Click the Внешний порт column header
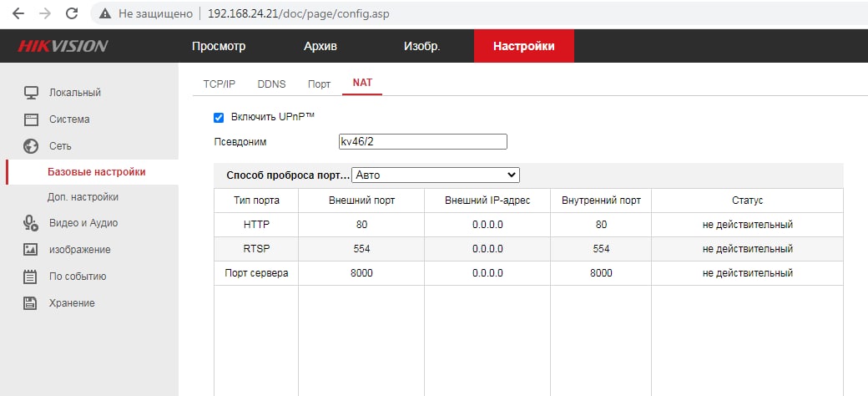 click(361, 201)
